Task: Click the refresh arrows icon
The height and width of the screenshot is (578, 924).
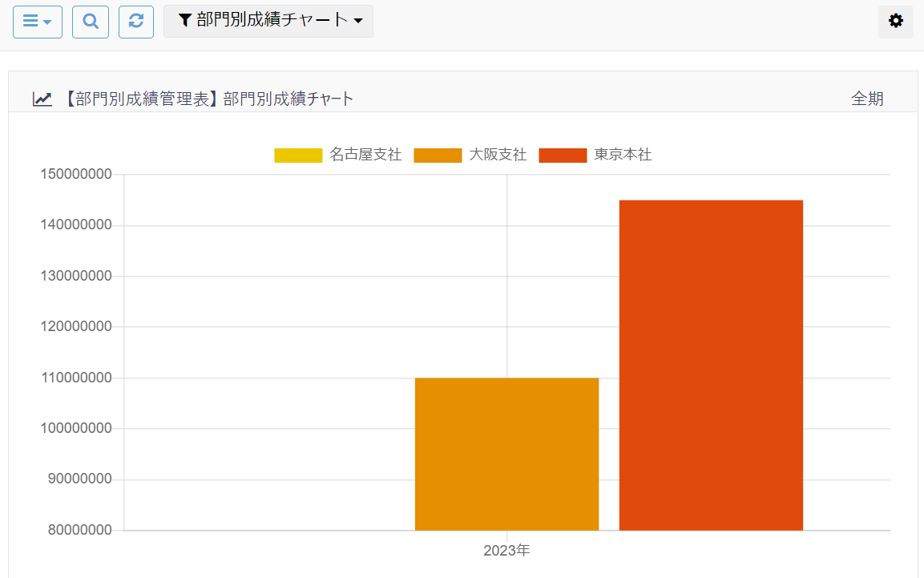Action: [x=136, y=22]
